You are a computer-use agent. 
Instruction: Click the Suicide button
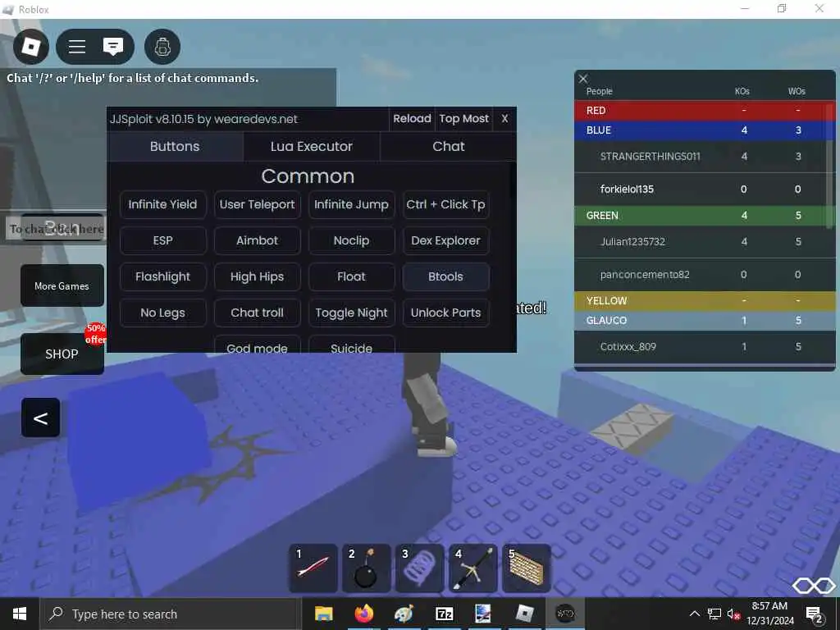(x=351, y=345)
